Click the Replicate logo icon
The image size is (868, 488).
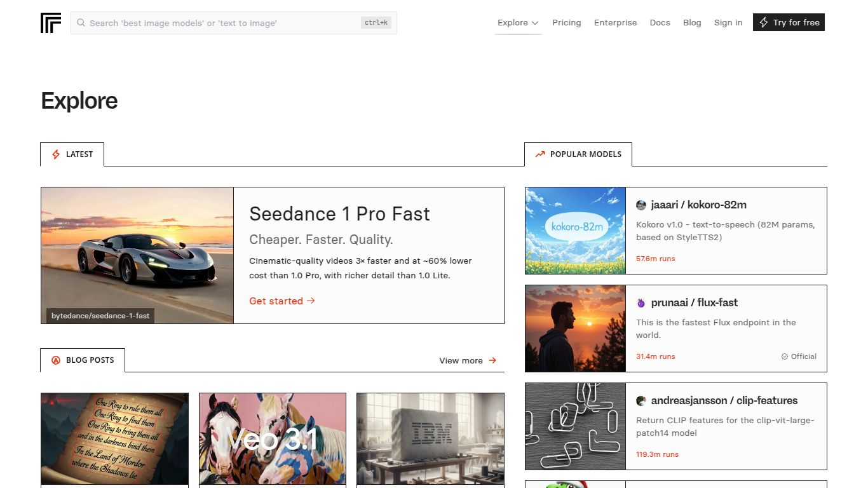(51, 23)
